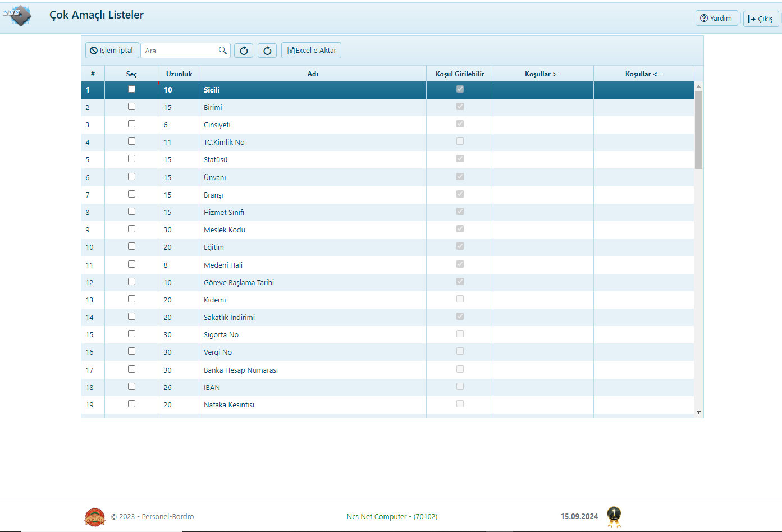
Task: Tick the Seç checkbox for Ünvanı
Action: 131,177
